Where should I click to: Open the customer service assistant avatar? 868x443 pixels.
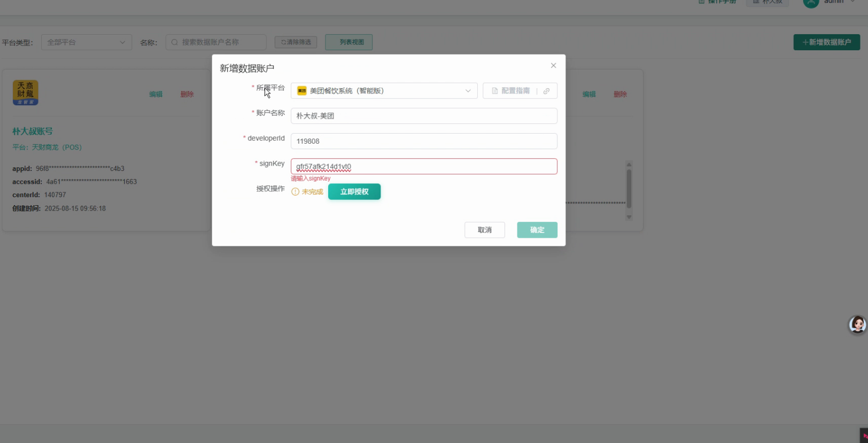(857, 324)
